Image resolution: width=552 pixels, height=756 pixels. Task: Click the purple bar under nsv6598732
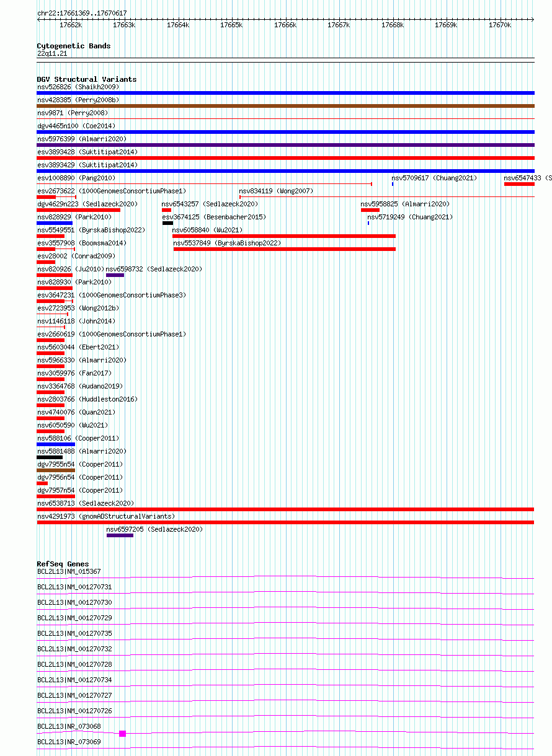pyautogui.click(x=115, y=275)
